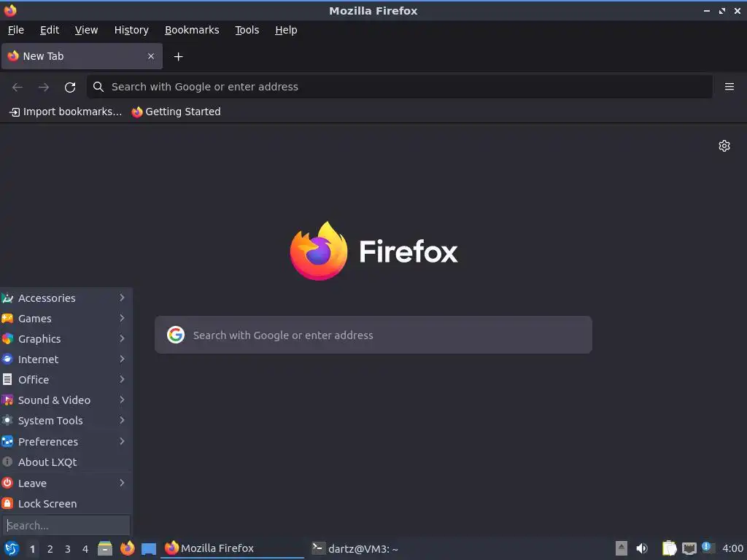Focus the new tab page search box
747x560 pixels.
click(x=373, y=335)
